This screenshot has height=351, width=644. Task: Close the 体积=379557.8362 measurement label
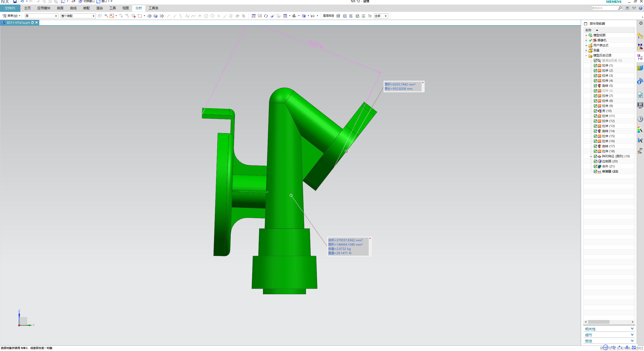tap(370, 238)
